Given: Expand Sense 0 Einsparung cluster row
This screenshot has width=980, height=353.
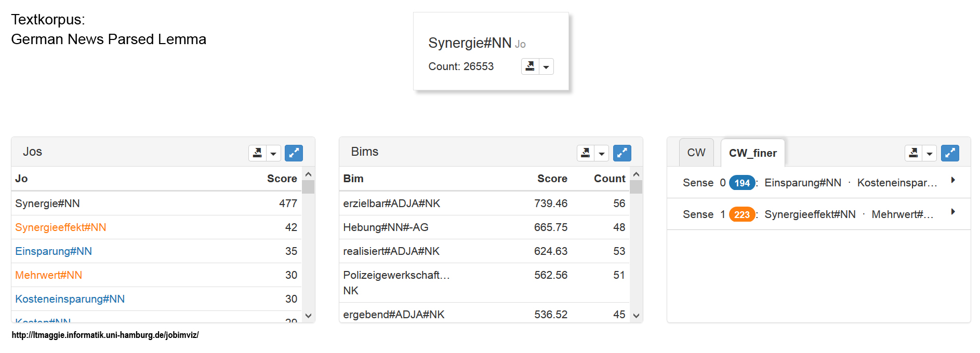Looking at the screenshot, I should (x=952, y=180).
